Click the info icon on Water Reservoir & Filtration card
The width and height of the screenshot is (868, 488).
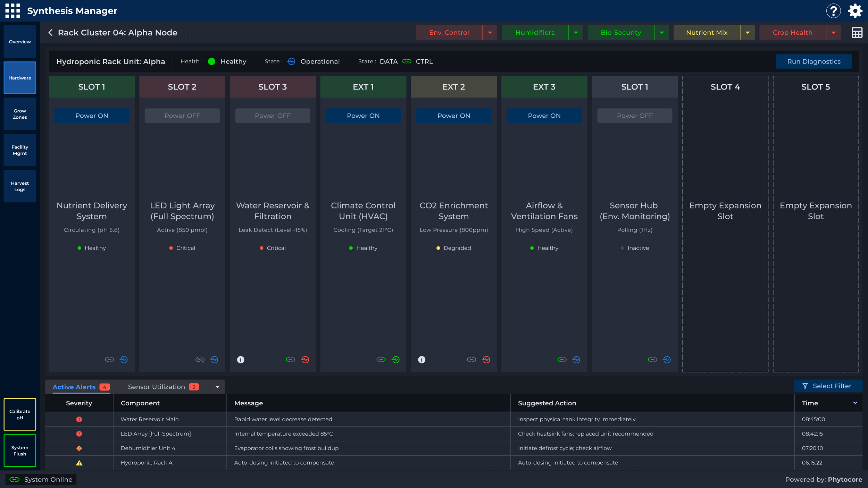pyautogui.click(x=241, y=360)
